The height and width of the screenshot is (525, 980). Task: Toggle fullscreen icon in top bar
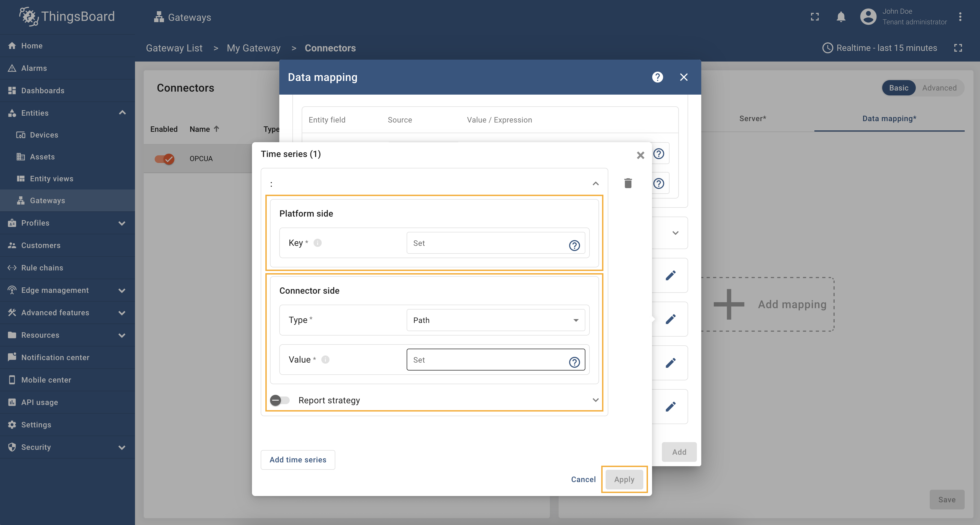[814, 17]
